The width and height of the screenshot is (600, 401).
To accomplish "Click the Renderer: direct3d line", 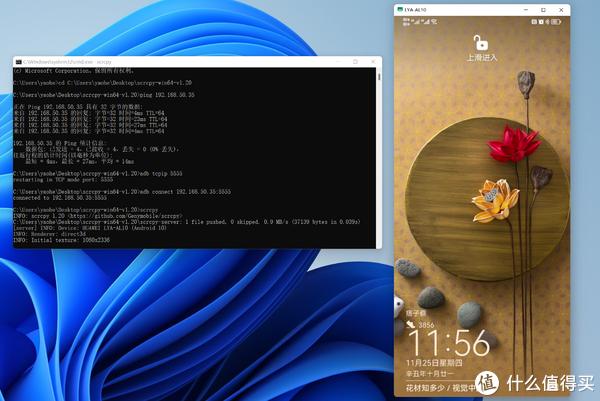I will [x=50, y=234].
